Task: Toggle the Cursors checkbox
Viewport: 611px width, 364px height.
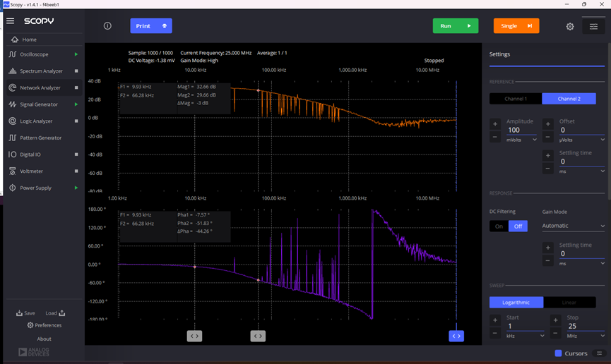Action: 558,353
